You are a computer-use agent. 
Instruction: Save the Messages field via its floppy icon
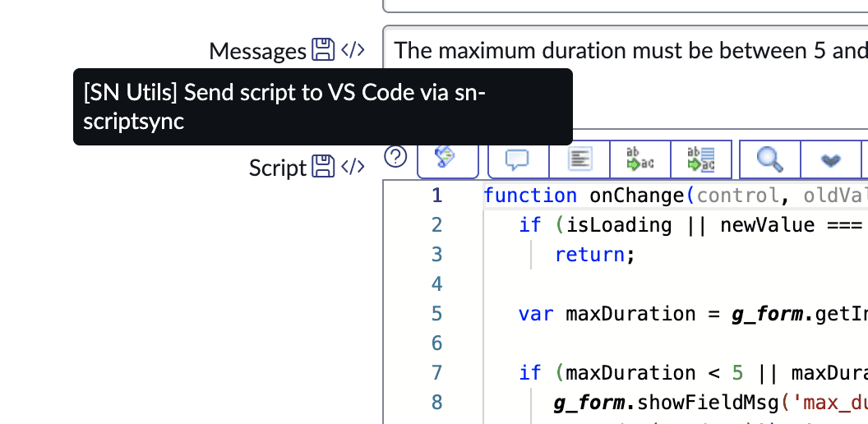click(323, 50)
